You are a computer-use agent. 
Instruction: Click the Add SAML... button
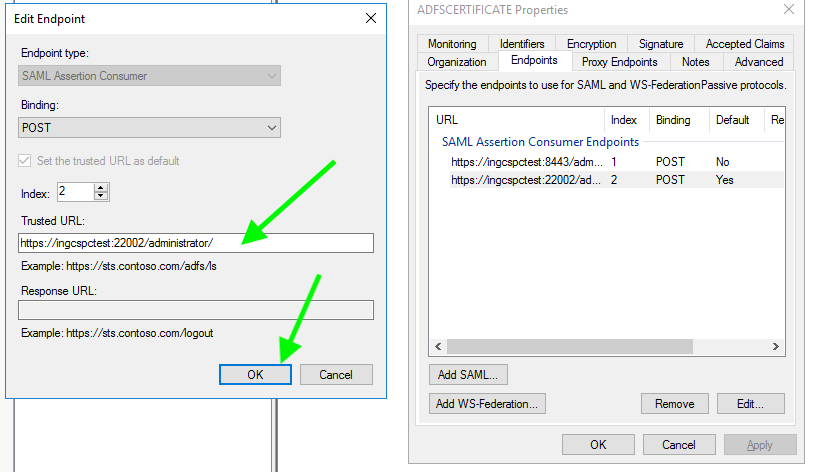tap(468, 375)
